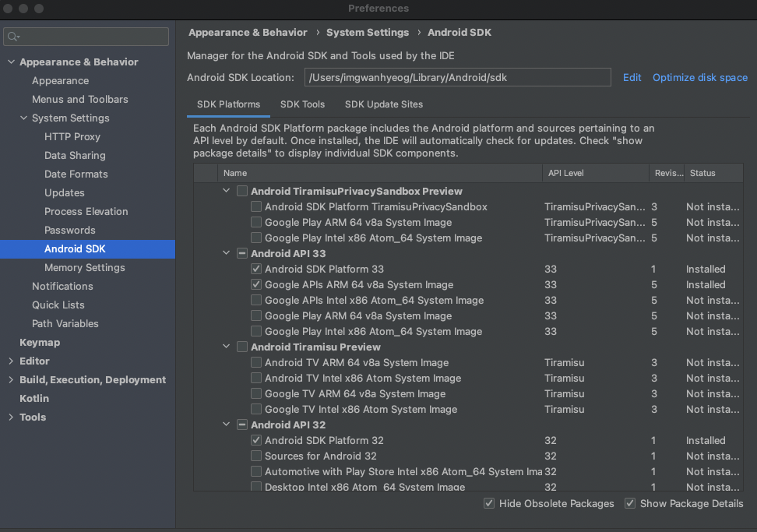Screen dimensions: 757x532
Task: Disable Show Package Details option
Action: click(x=630, y=503)
